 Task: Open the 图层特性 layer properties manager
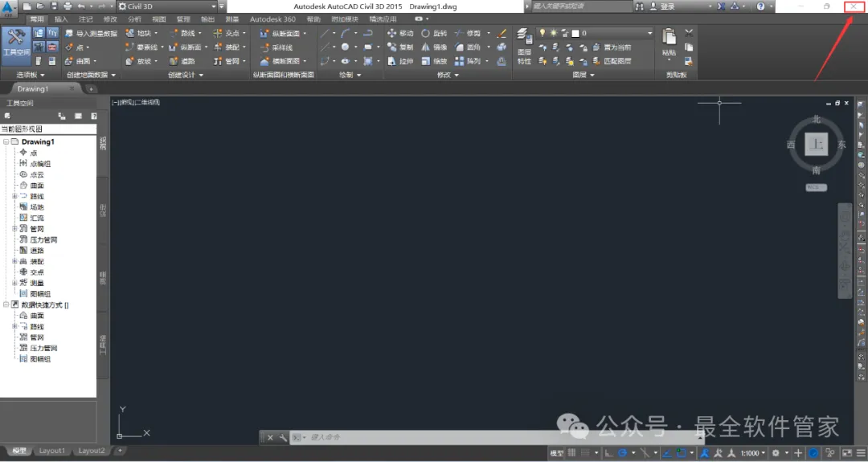tap(524, 47)
